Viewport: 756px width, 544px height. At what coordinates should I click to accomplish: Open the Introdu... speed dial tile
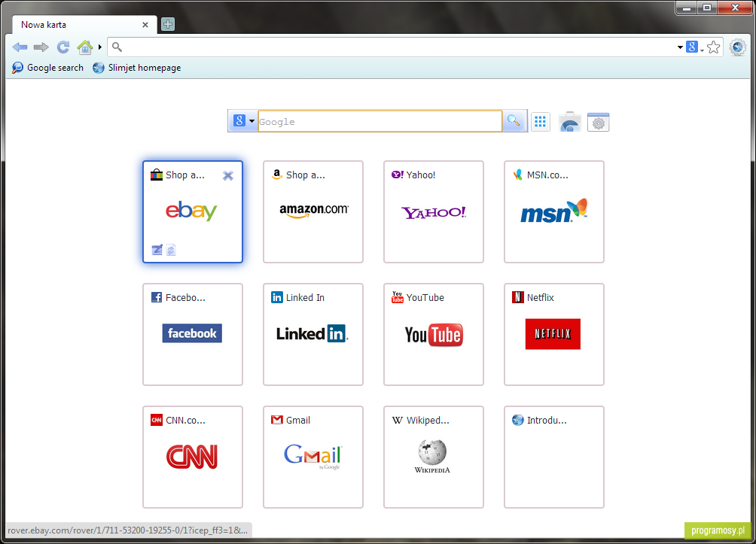tap(554, 457)
